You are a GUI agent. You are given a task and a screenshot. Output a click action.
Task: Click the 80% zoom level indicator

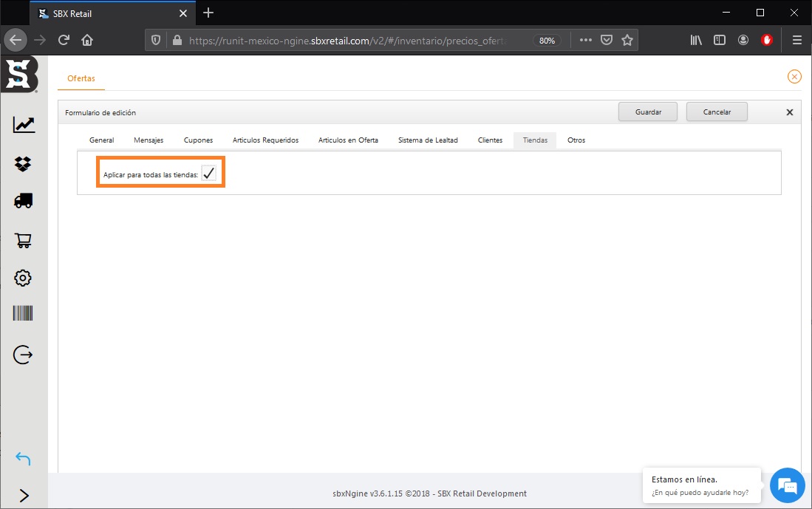547,41
